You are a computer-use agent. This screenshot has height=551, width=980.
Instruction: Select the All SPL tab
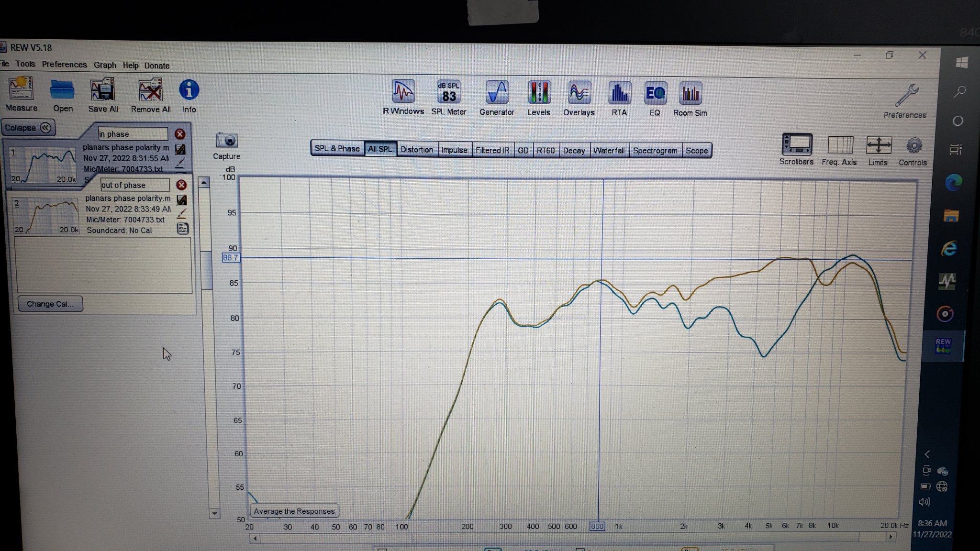380,149
